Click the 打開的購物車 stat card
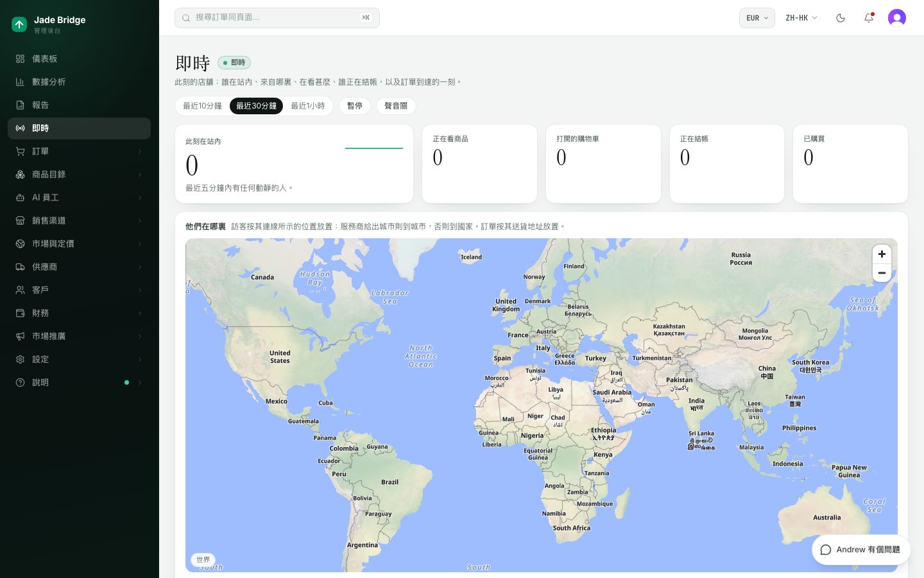Screen dimensions: 924x578 coord(603,164)
